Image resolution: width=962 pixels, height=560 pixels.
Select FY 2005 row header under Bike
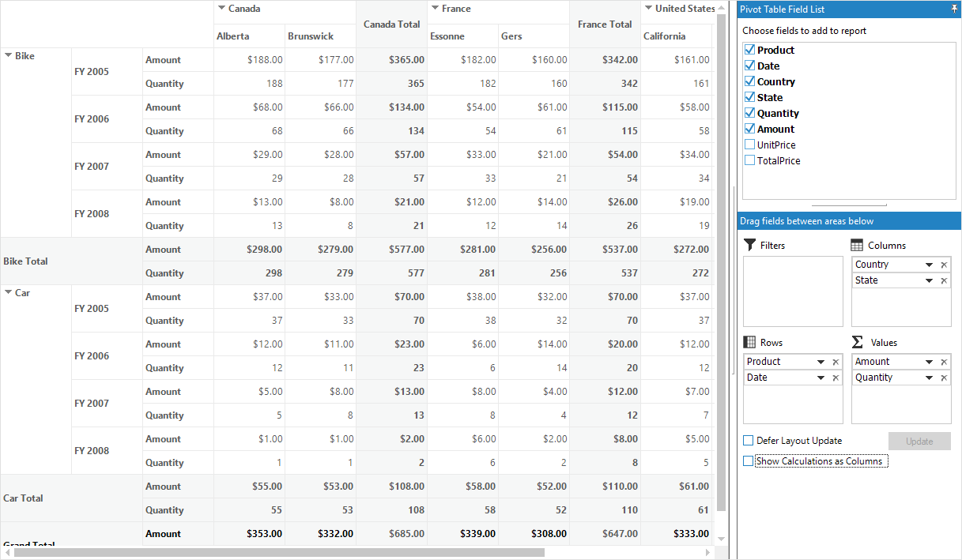(107, 72)
